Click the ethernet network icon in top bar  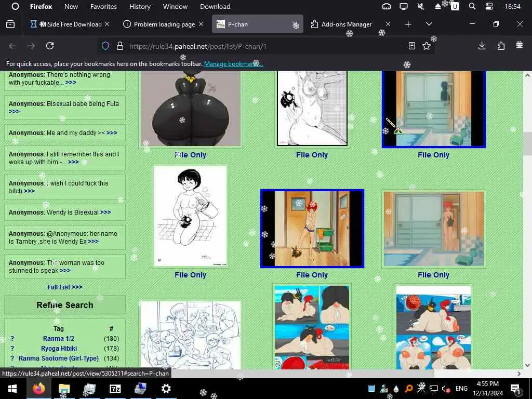387,6
